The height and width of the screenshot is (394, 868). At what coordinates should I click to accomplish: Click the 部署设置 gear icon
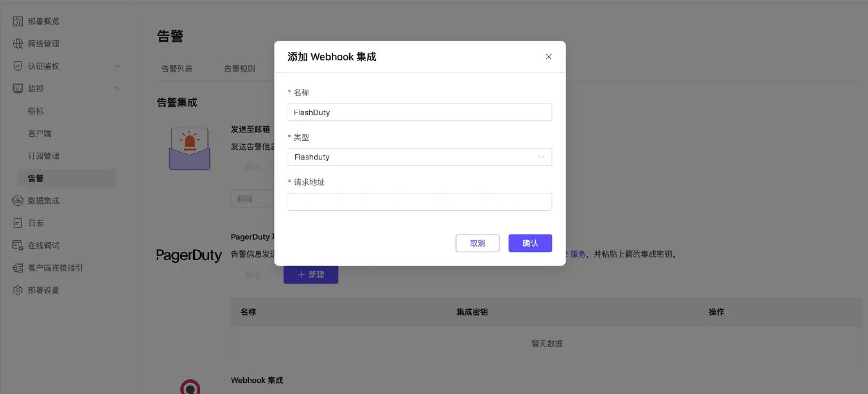[18, 291]
